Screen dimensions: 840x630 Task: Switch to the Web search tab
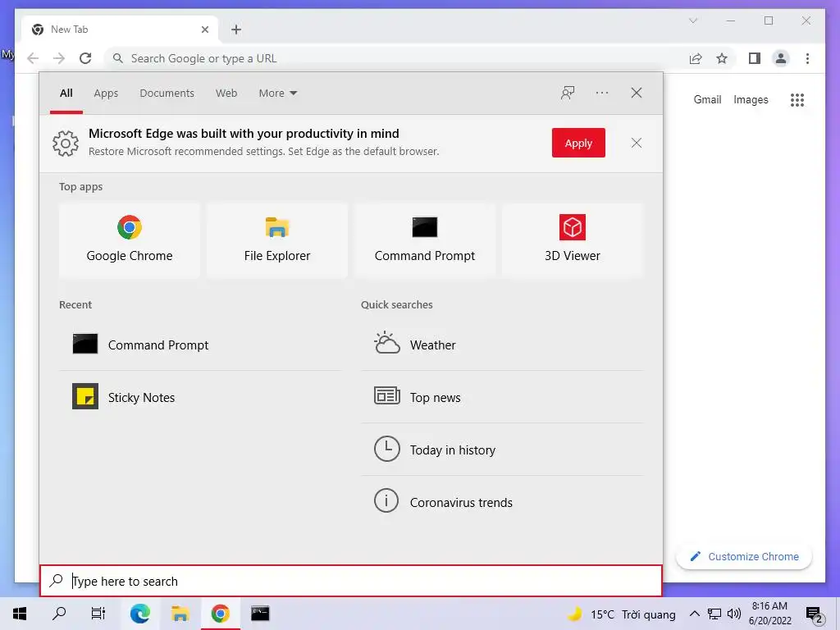(x=226, y=94)
